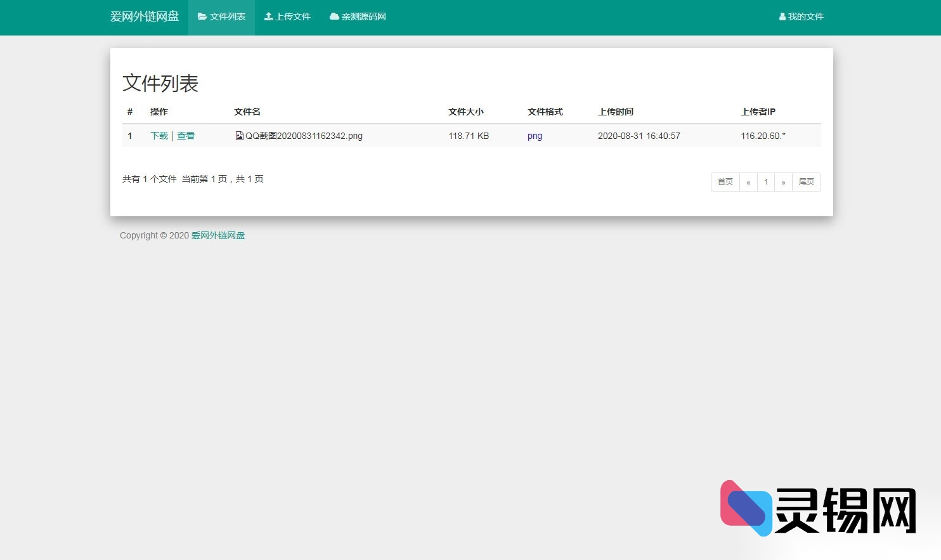Open 我的文件 from the top right

coord(801,16)
